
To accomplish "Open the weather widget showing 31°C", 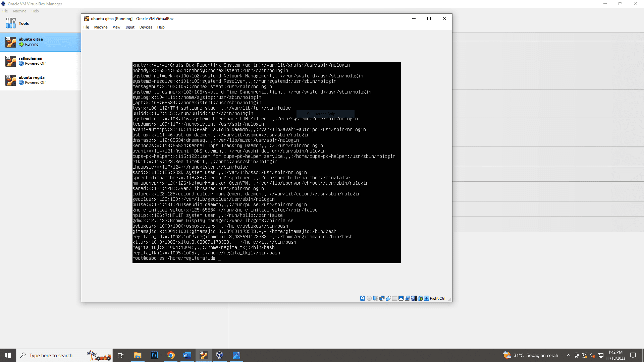I will 530,355.
